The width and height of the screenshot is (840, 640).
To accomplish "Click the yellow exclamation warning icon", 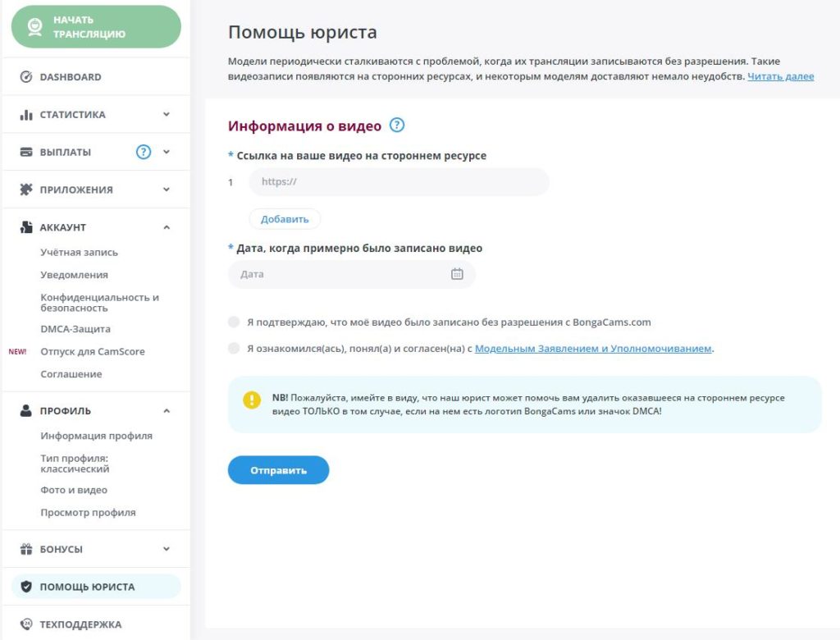I will point(251,400).
